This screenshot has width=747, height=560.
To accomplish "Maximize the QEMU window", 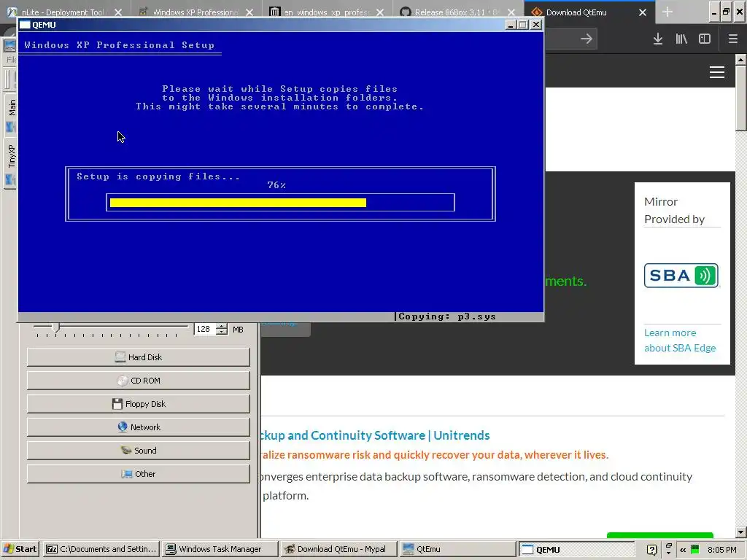I will (x=522, y=25).
